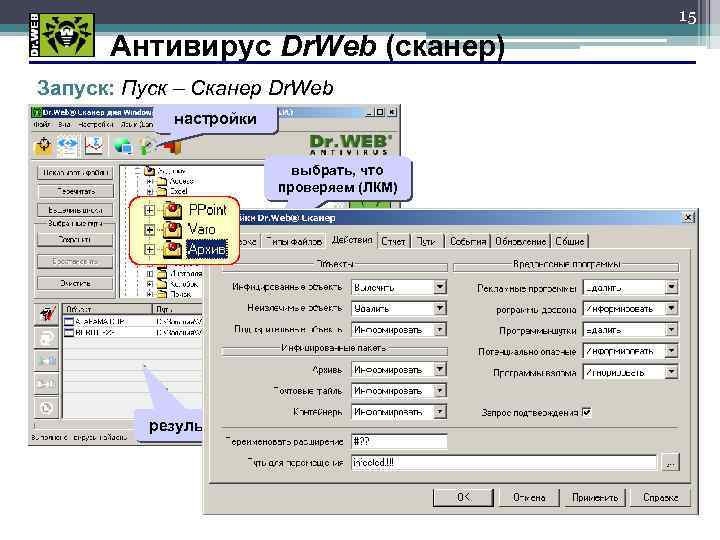This screenshot has width=720, height=540.
Task: Open the Обновление tab
Action: coord(520,241)
